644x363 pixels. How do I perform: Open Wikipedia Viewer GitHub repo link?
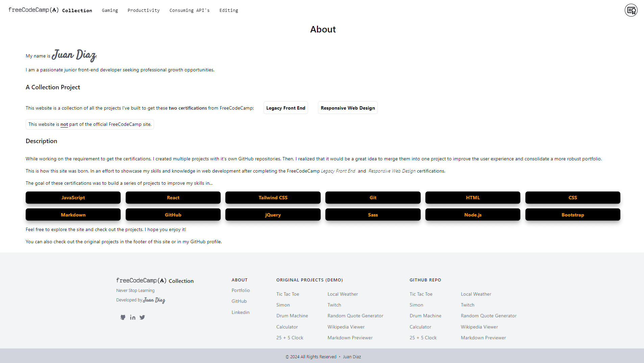point(479,327)
